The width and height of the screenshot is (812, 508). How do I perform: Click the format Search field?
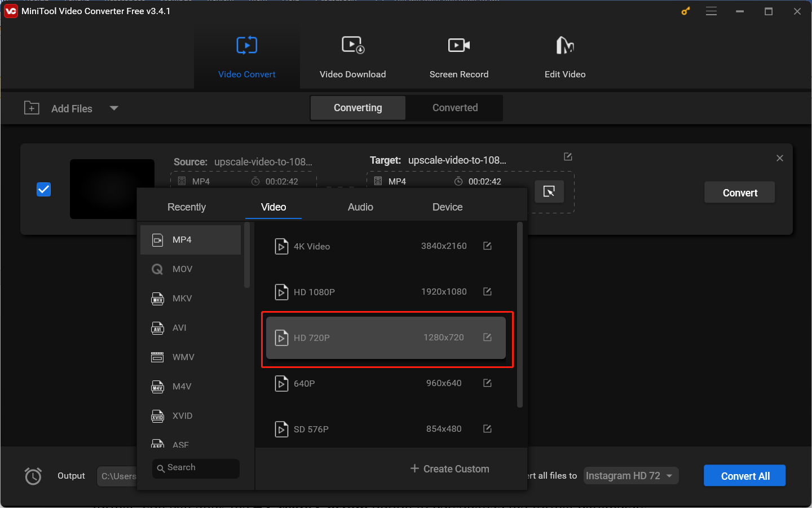click(196, 468)
